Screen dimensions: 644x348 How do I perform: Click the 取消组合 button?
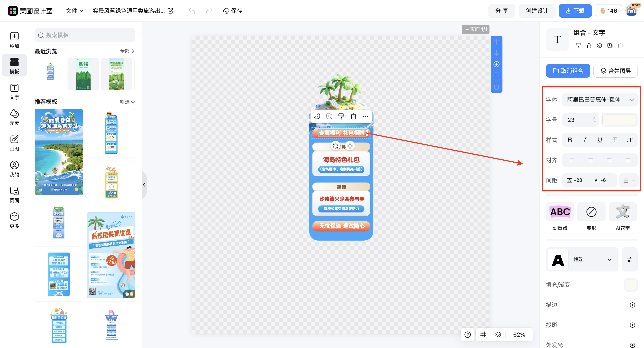tap(568, 71)
